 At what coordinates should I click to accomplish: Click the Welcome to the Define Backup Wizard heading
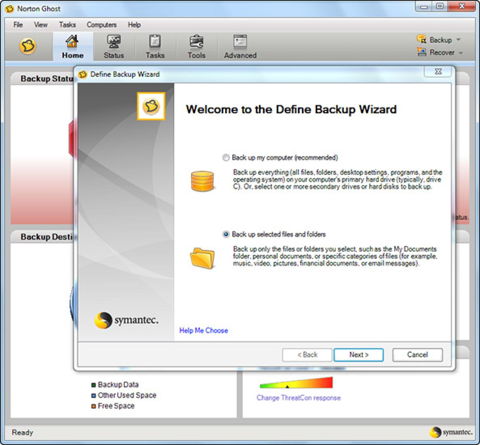click(291, 109)
